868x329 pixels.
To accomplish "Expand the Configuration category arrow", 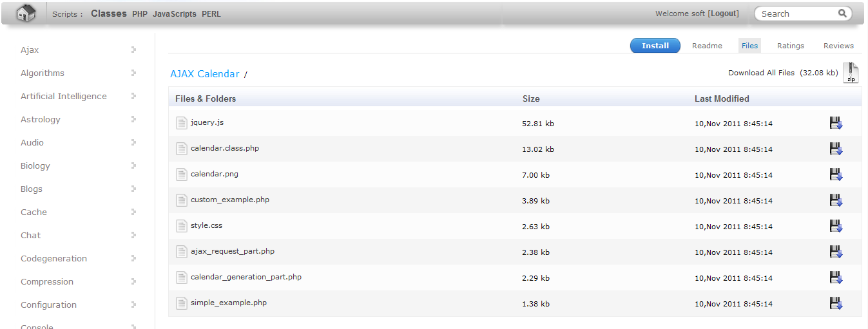I will [133, 305].
